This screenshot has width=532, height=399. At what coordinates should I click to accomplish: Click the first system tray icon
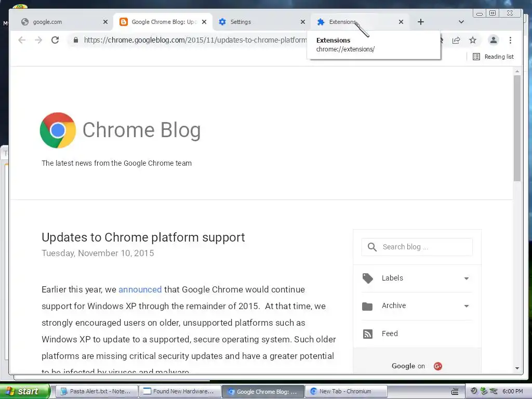point(474,391)
